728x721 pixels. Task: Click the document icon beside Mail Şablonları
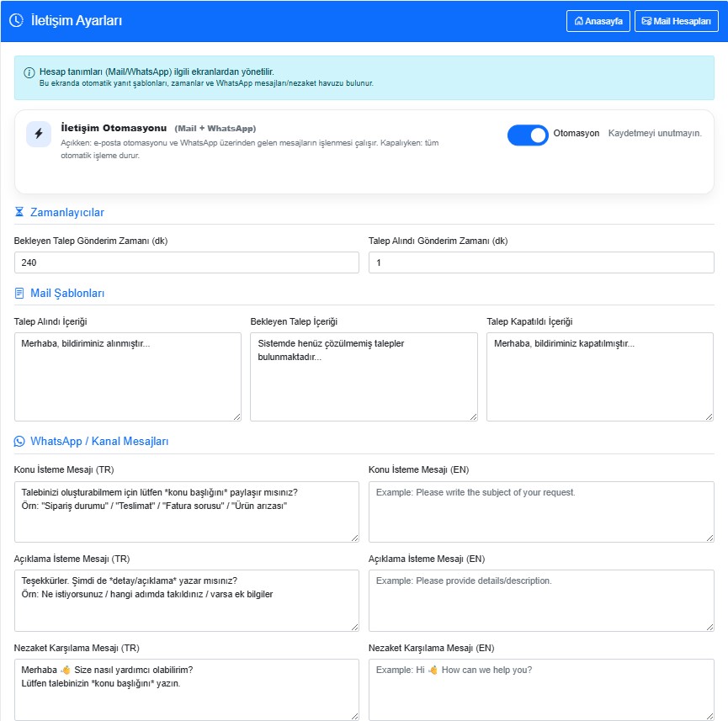19,294
